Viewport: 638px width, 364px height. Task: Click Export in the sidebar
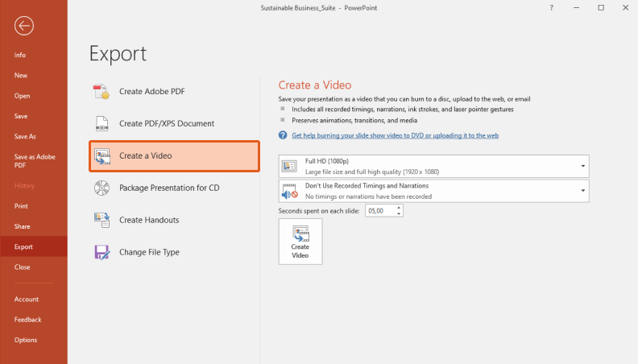click(34, 246)
